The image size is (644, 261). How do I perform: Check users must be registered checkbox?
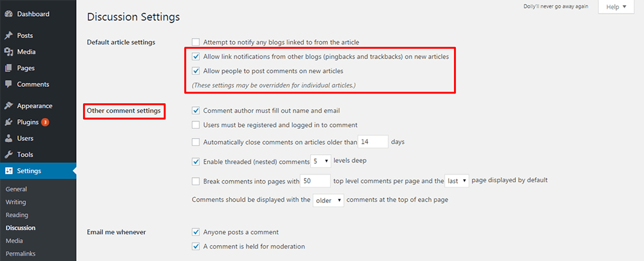point(196,125)
